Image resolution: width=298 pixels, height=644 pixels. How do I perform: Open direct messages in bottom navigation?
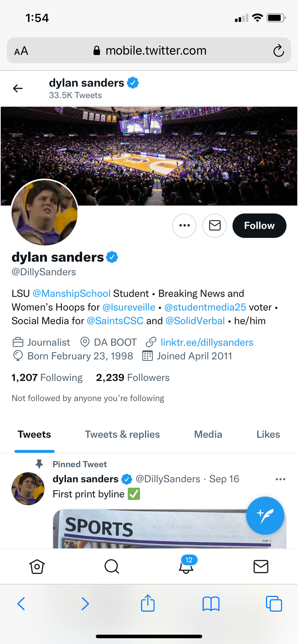[261, 567]
